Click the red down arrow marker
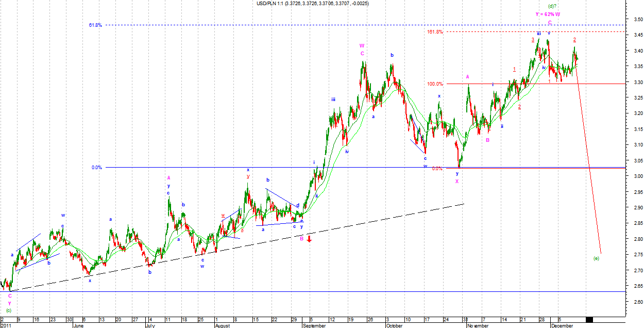644x328 pixels. [309, 238]
